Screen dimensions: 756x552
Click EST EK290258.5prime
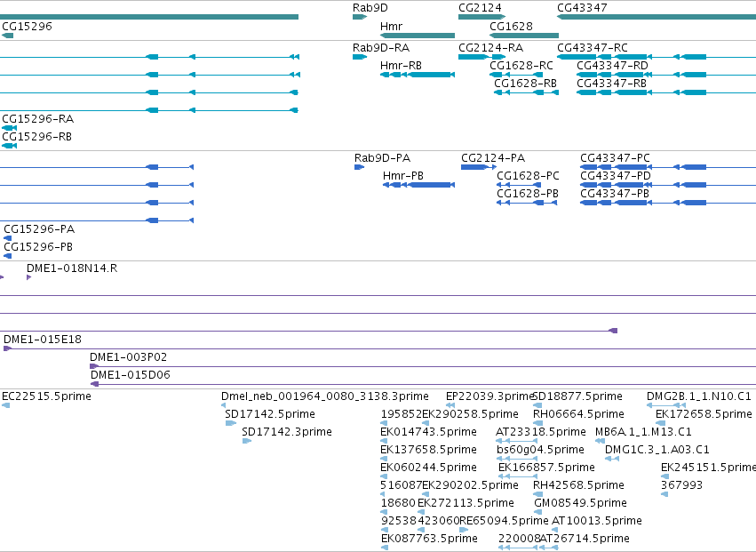[x=470, y=414]
